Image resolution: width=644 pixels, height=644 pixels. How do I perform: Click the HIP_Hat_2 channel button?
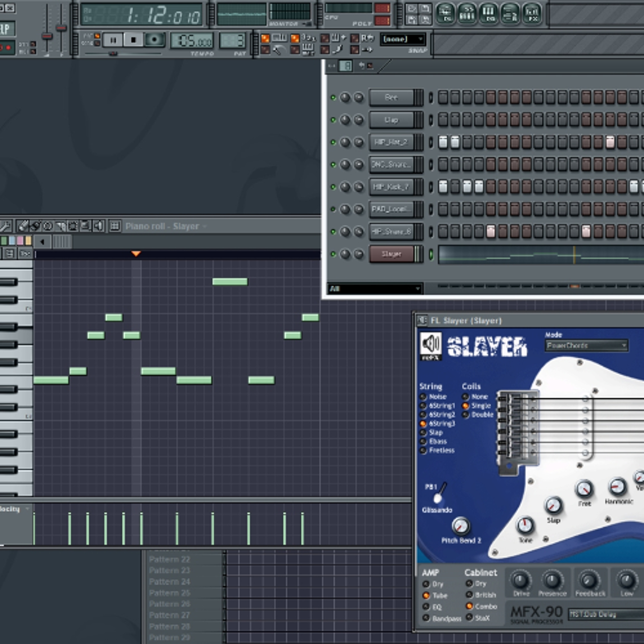coord(392,142)
